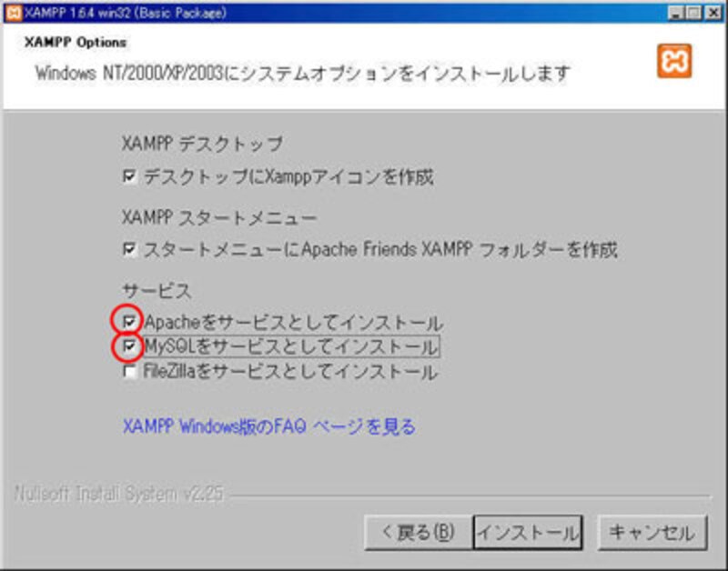Uncheck installing MySQL as a service
Screen dimensions: 728x571
[x=129, y=346]
